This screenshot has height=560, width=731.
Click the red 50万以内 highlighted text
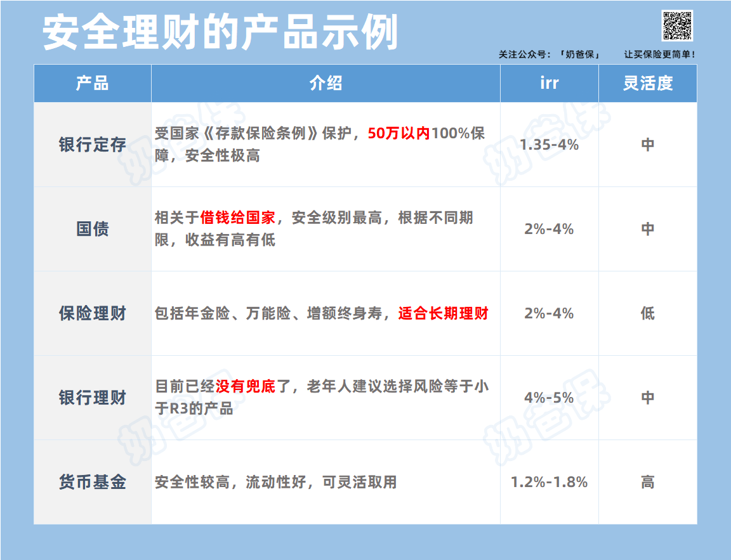399,134
